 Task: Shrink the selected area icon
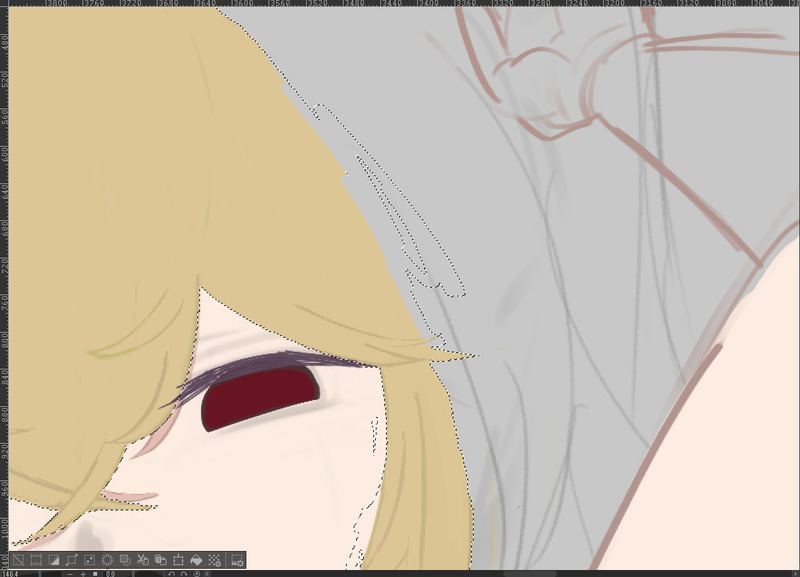click(89, 560)
